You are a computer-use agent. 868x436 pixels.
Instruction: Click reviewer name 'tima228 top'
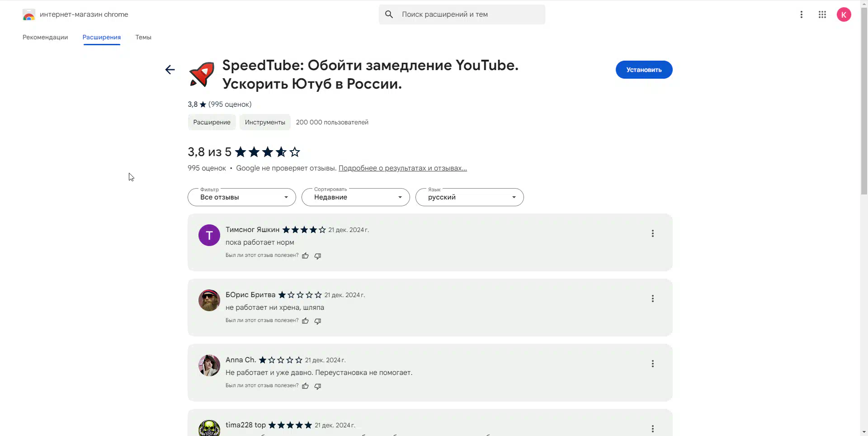[x=245, y=425]
